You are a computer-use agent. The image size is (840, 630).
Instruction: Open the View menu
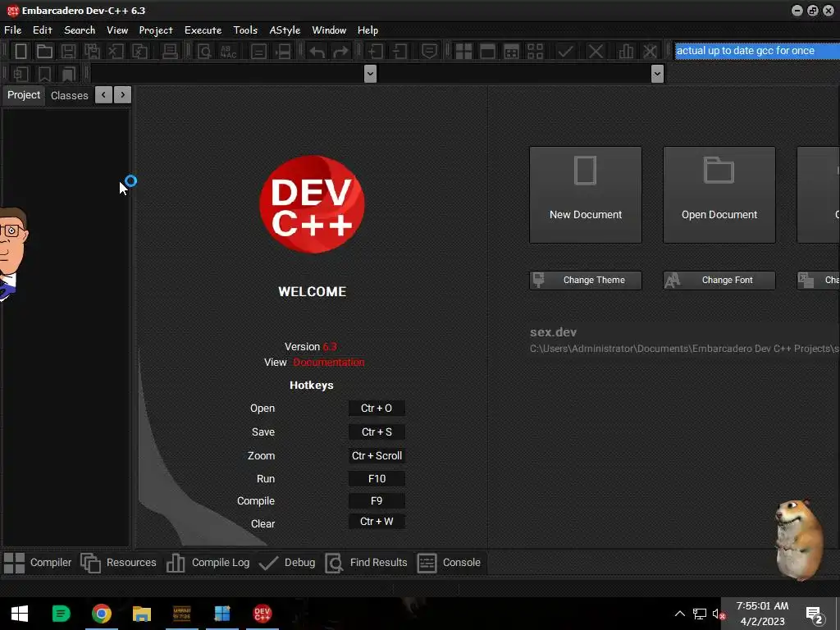(x=117, y=30)
